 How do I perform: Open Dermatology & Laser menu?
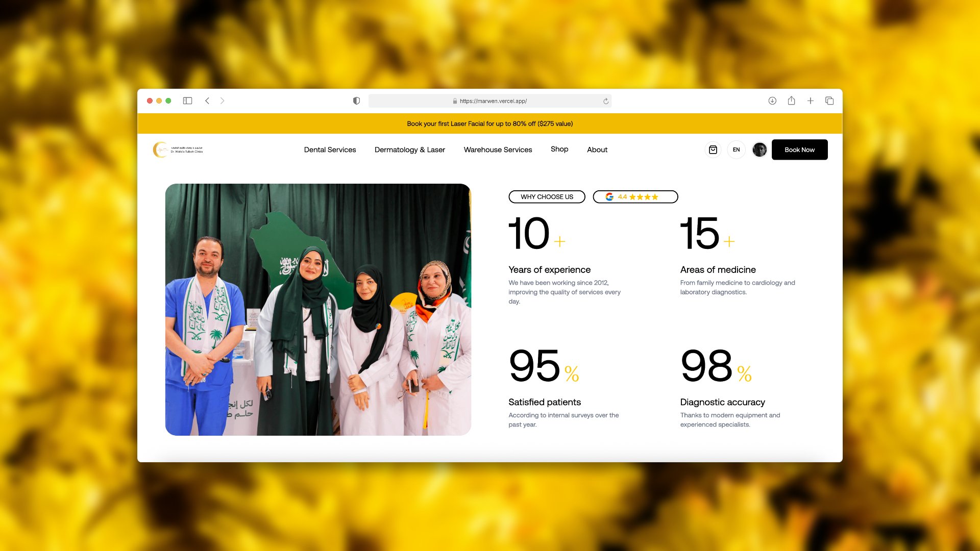[410, 149]
